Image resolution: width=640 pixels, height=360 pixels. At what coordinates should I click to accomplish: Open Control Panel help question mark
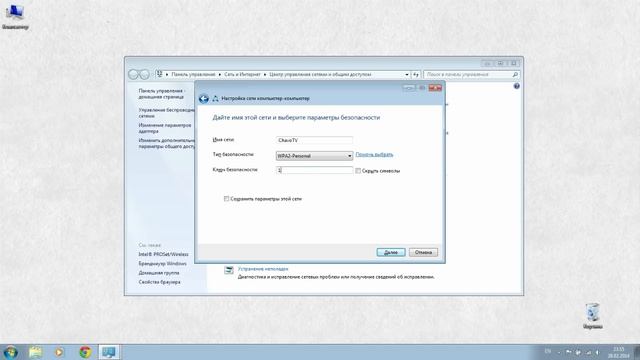click(516, 86)
